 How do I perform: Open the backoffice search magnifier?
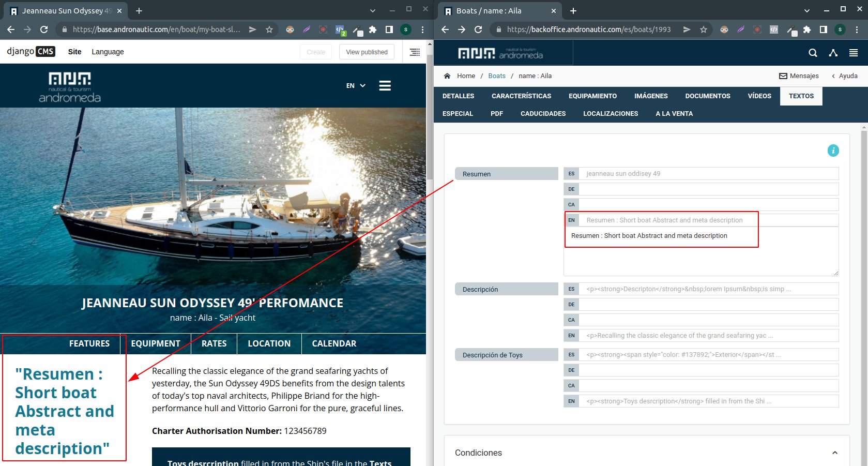(813, 53)
